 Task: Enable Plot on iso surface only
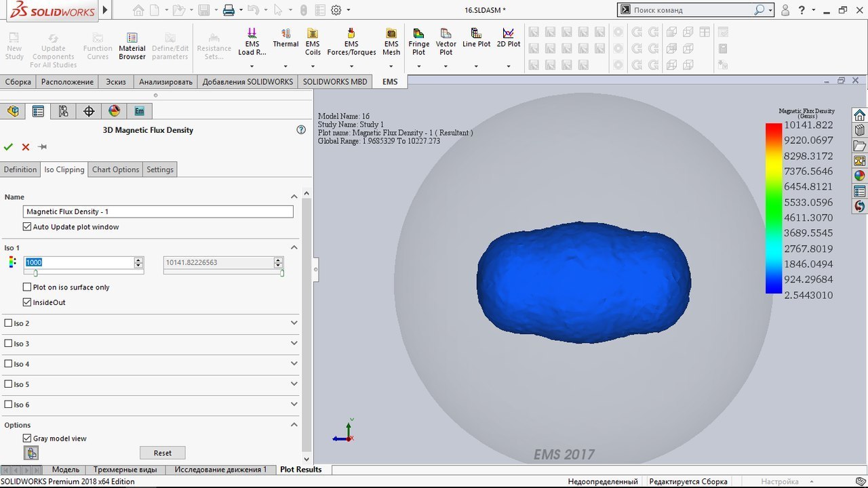pos(27,287)
